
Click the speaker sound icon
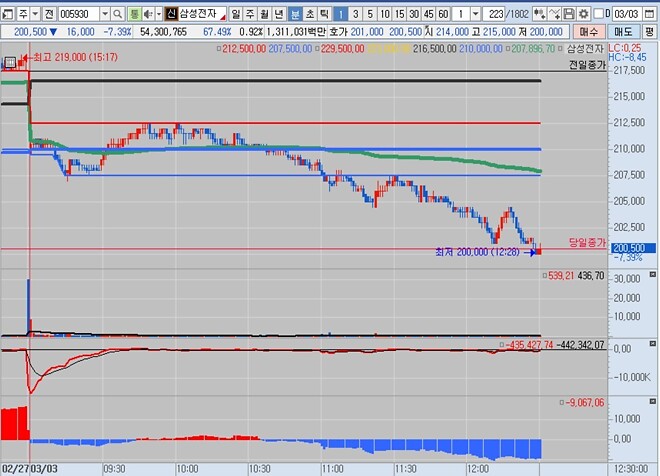148,14
